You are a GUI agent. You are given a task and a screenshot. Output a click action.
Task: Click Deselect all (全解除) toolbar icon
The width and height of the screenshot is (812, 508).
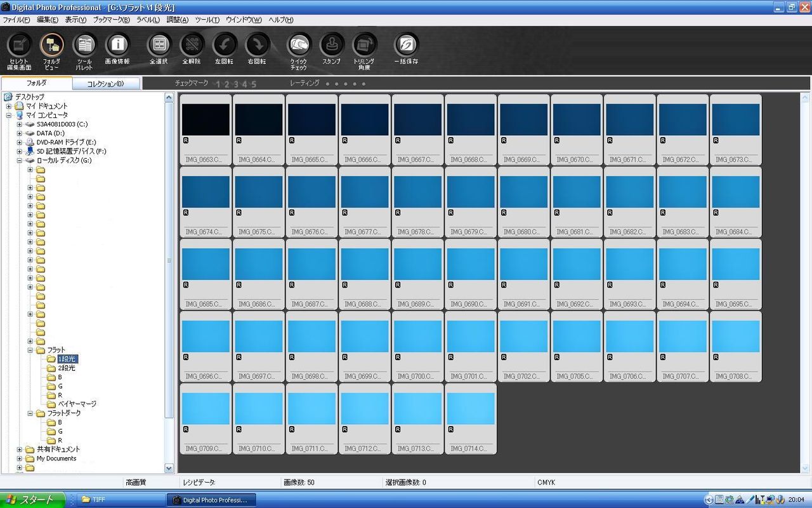192,44
